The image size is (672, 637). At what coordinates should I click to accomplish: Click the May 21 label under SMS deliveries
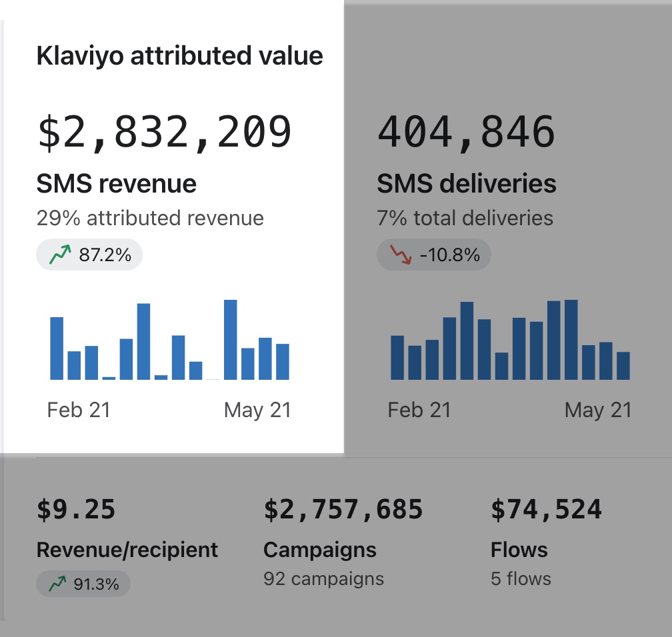(x=598, y=410)
